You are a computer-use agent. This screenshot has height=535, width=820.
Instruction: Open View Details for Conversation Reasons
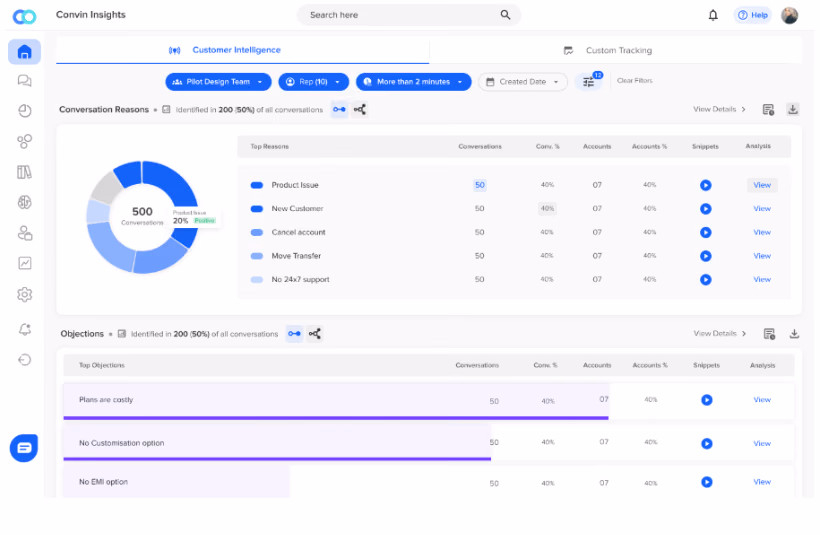pos(719,109)
